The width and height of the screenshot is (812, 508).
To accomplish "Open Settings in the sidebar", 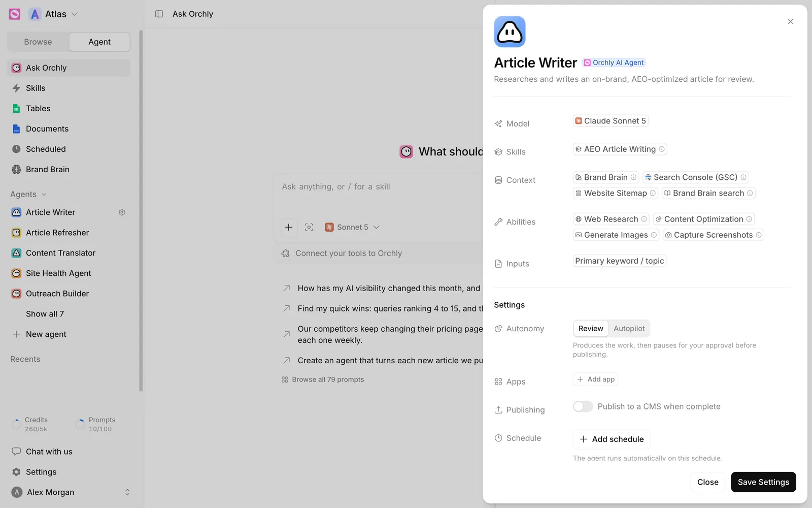I will click(69, 472).
